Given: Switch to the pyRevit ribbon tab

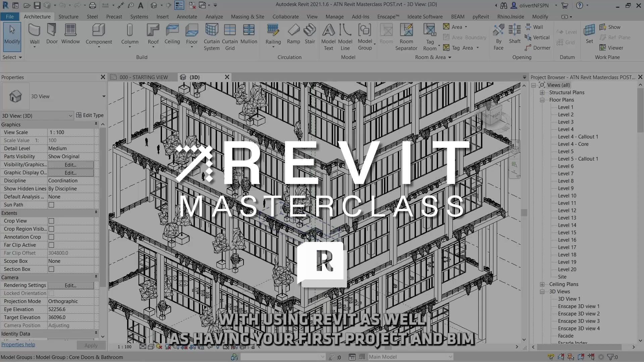Looking at the screenshot, I should pyautogui.click(x=481, y=16).
